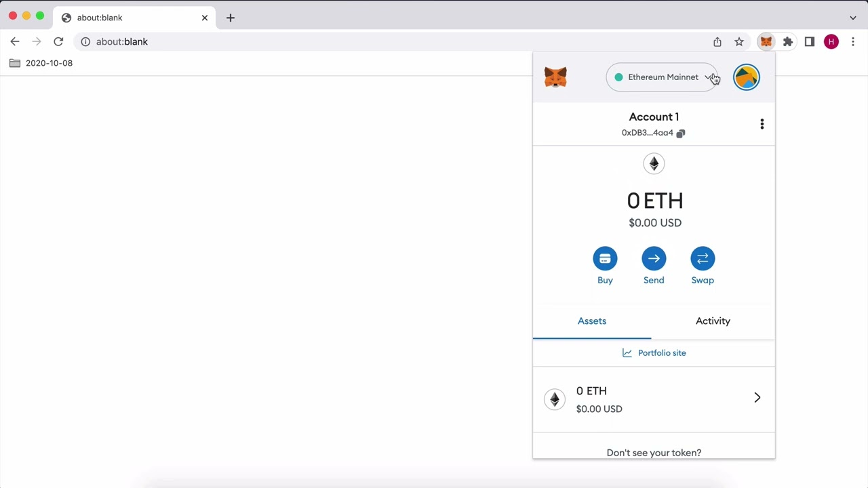Image resolution: width=868 pixels, height=488 pixels.
Task: Open the 0 ETH asset row
Action: point(654,399)
